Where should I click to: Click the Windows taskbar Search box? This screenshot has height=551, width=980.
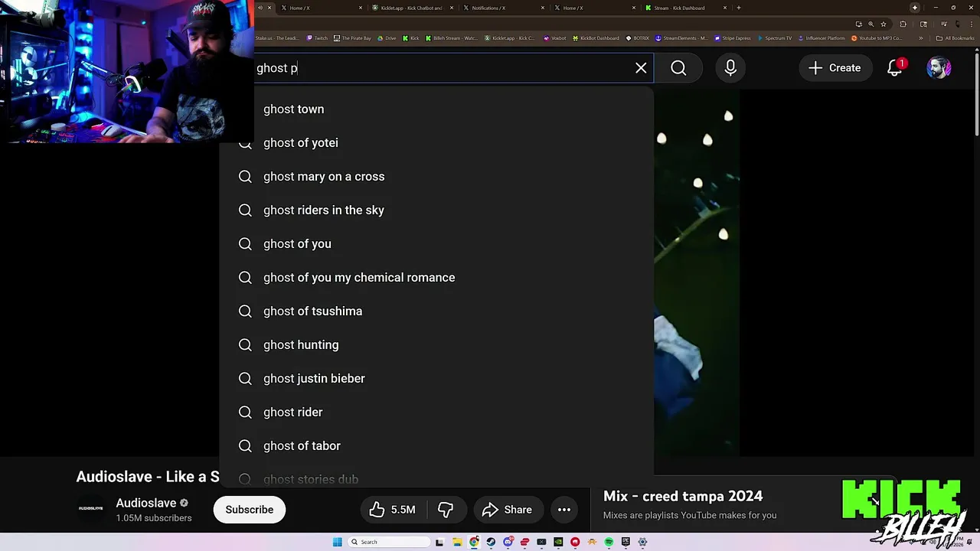pos(388,542)
